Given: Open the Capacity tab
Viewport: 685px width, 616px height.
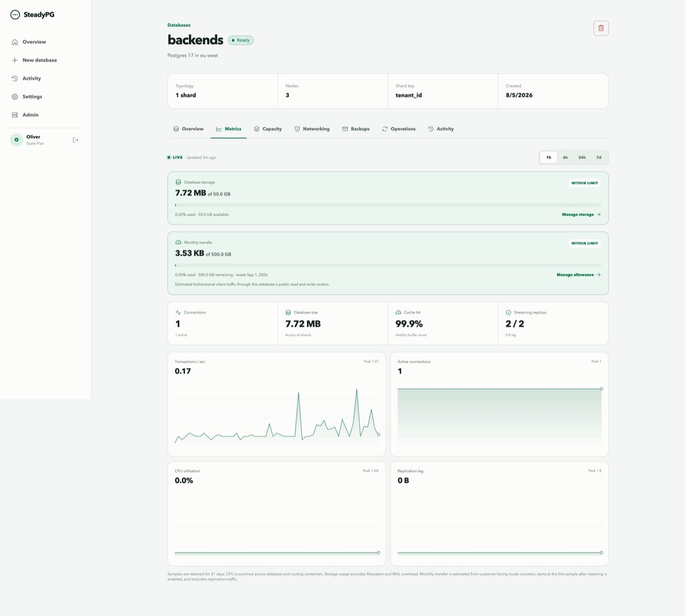Looking at the screenshot, I should (x=268, y=129).
